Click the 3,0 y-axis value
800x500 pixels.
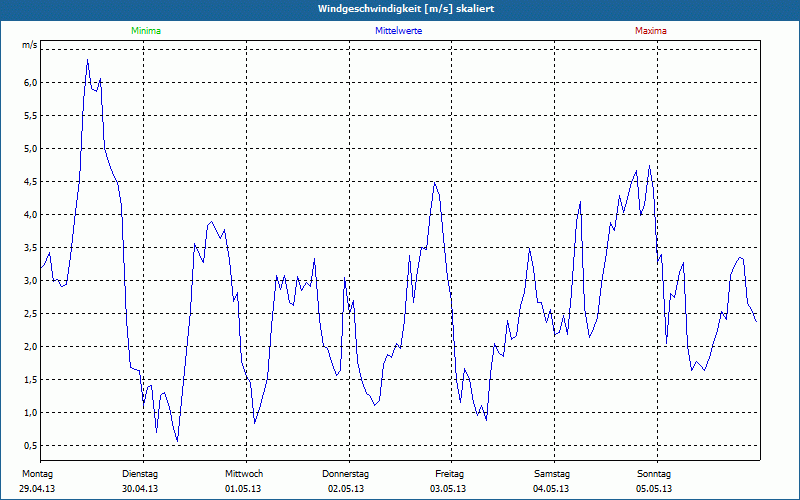pos(30,281)
